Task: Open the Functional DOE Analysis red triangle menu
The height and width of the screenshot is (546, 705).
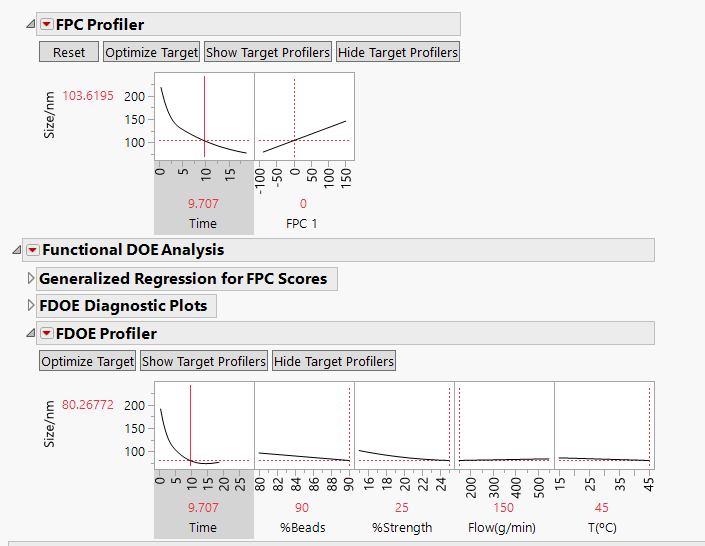Action: (33, 250)
